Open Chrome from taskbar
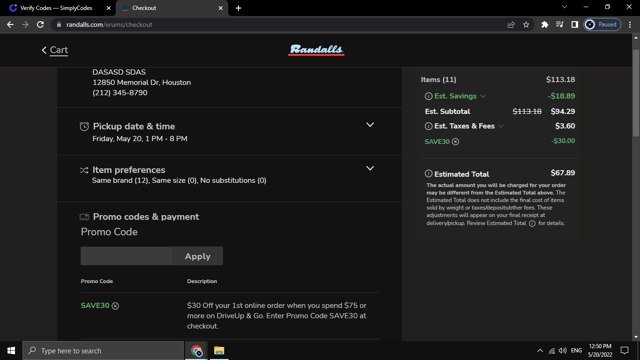The image size is (640, 360). pyautogui.click(x=196, y=351)
